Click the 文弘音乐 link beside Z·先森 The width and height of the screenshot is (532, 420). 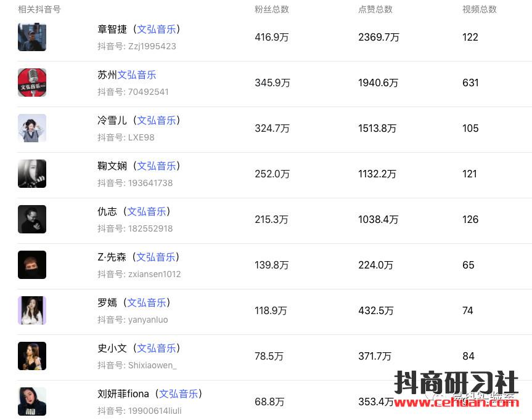pos(155,257)
